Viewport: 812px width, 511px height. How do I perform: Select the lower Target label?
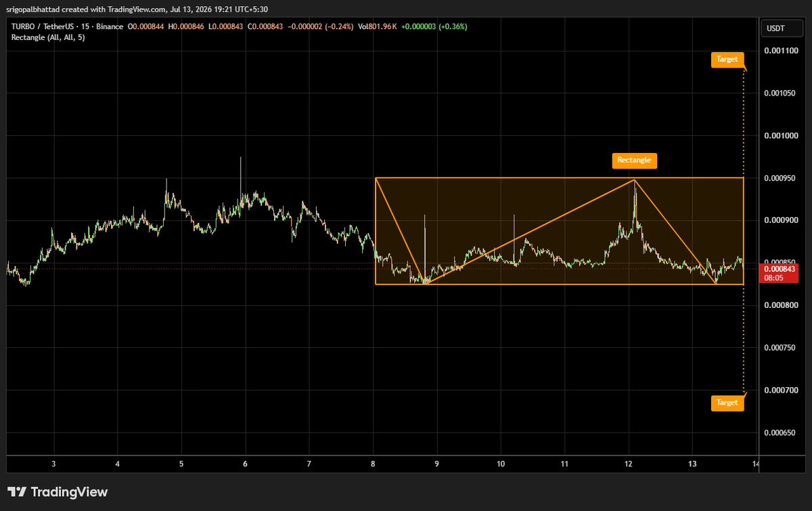coord(727,403)
